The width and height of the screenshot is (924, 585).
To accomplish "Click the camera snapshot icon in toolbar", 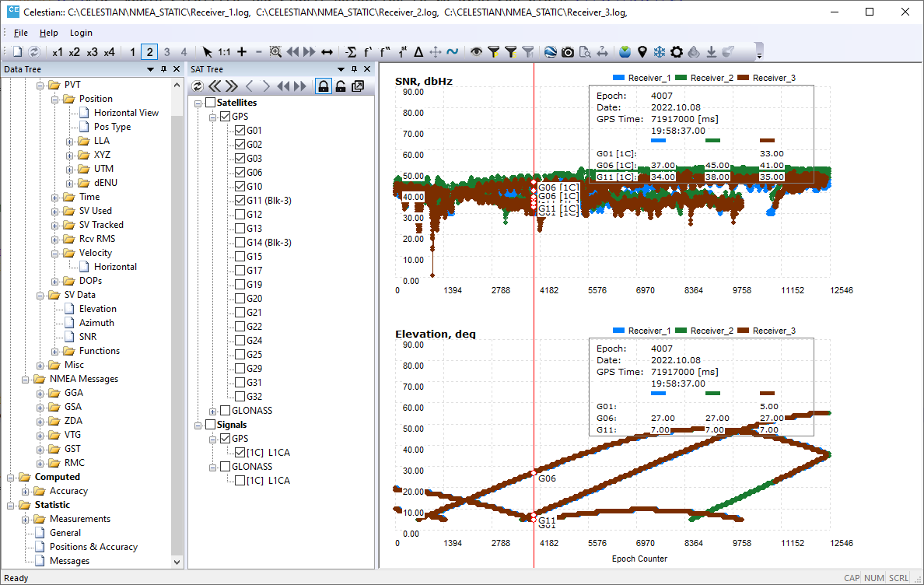I will (568, 52).
